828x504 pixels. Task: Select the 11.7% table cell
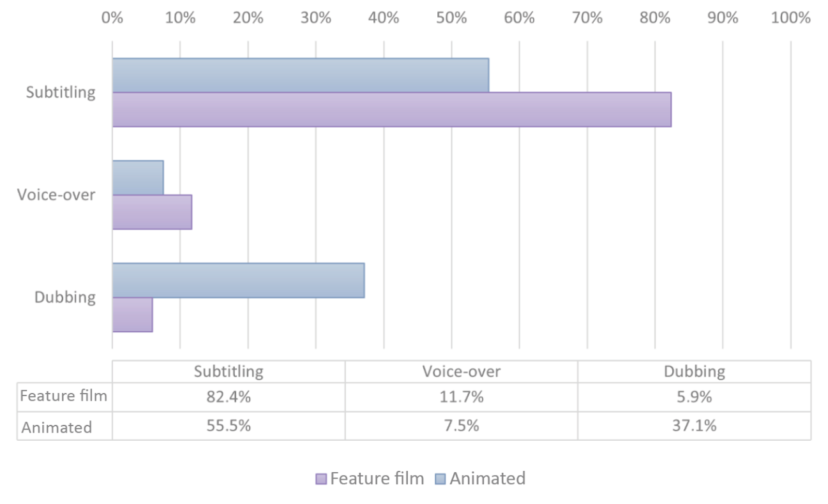(461, 397)
